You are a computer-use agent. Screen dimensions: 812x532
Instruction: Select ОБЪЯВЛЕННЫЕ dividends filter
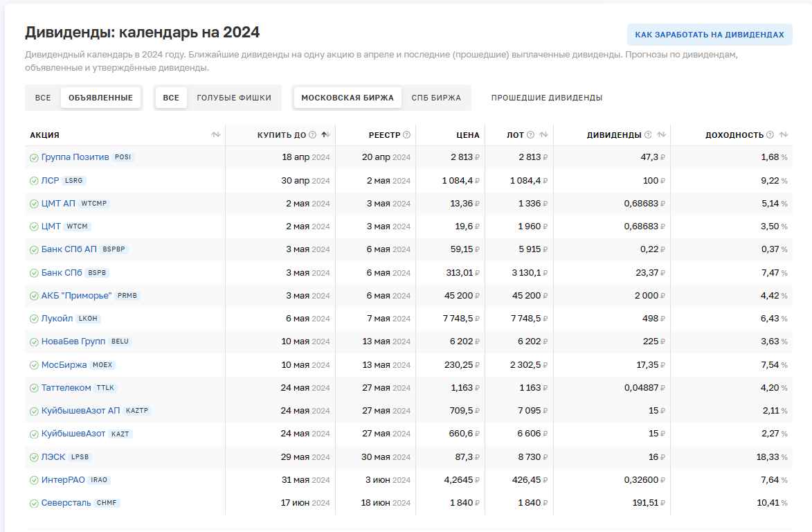tap(100, 98)
